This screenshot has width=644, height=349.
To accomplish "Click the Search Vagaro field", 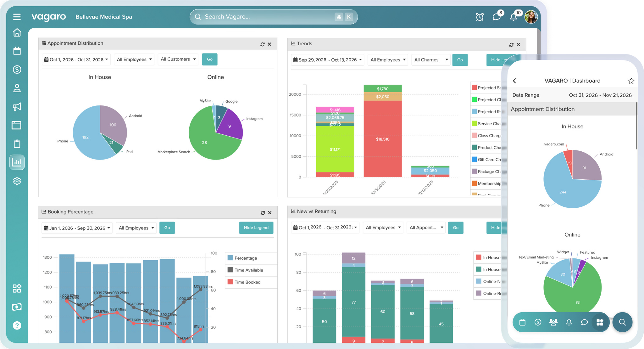I will [x=274, y=17].
